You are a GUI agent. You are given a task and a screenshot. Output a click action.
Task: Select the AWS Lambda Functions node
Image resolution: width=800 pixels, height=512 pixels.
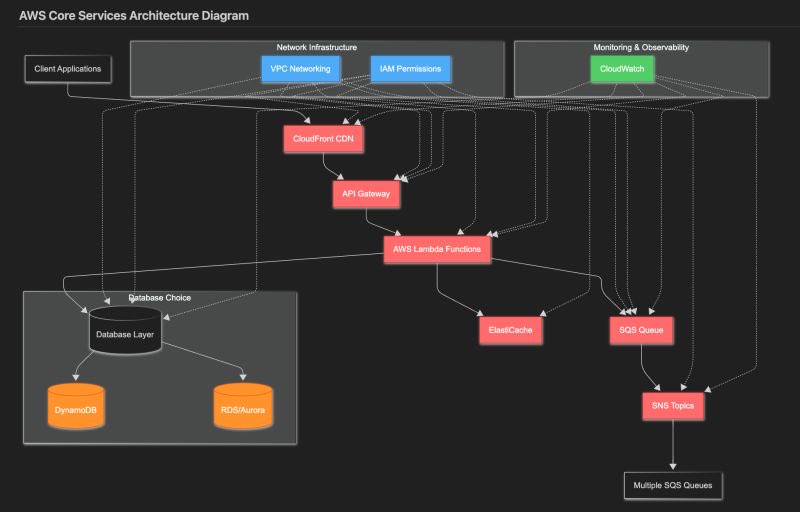437,249
